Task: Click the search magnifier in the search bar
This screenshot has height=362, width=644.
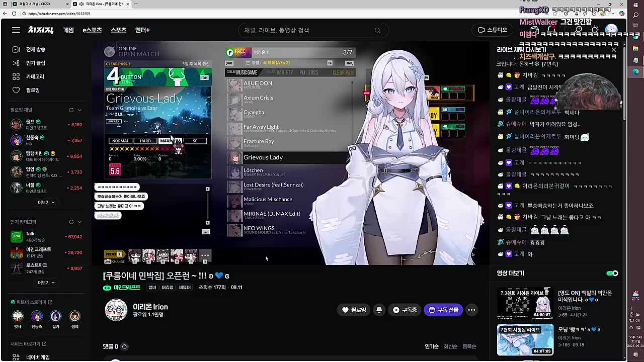Action: pyautogui.click(x=377, y=30)
